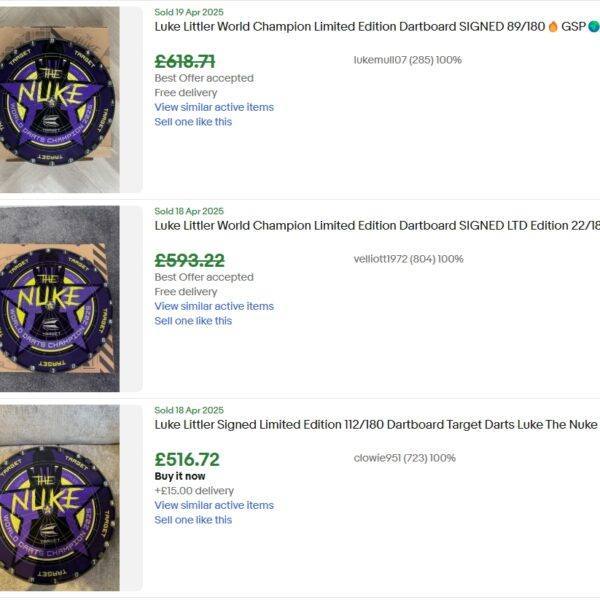Image resolution: width=600 pixels, height=600 pixels.
Task: Open the 112/180 dartboard listing image
Action: point(60,498)
